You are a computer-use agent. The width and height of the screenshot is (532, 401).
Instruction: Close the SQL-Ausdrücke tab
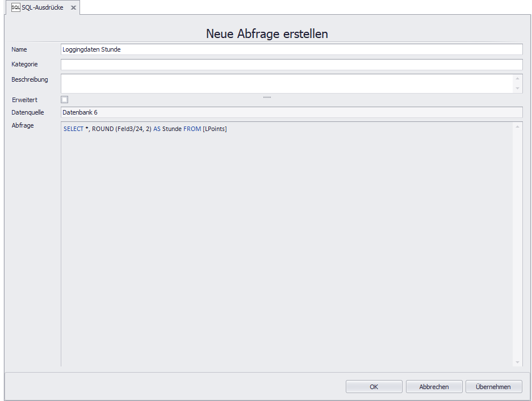(73, 9)
